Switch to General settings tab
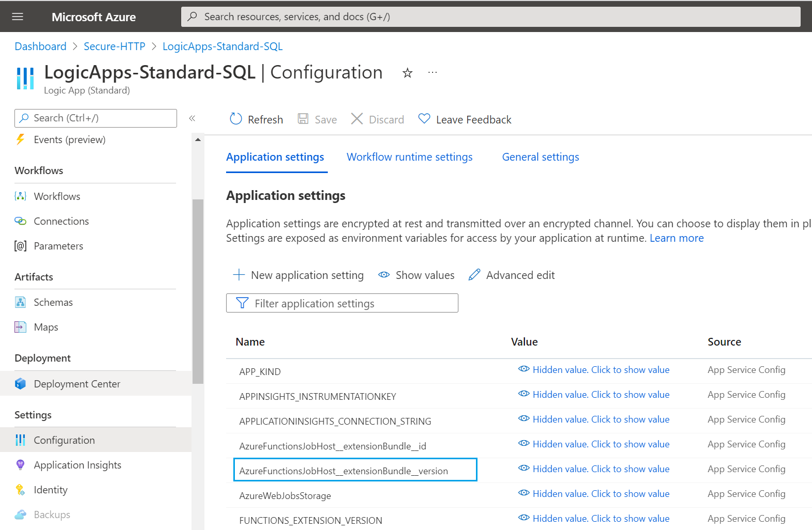 click(540, 157)
